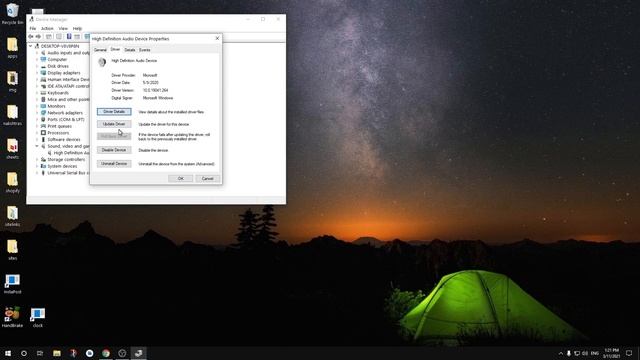Switch to the Details tab
This screenshot has height=360, width=640.
(130, 50)
